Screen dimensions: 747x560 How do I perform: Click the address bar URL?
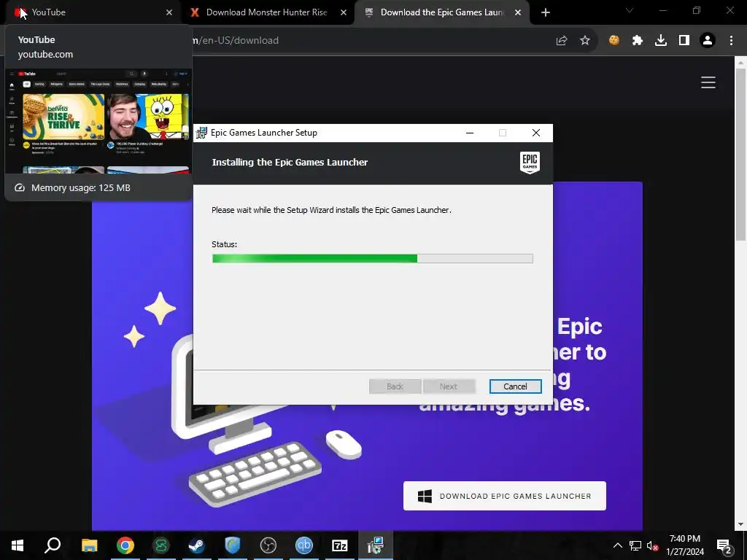tap(236, 41)
